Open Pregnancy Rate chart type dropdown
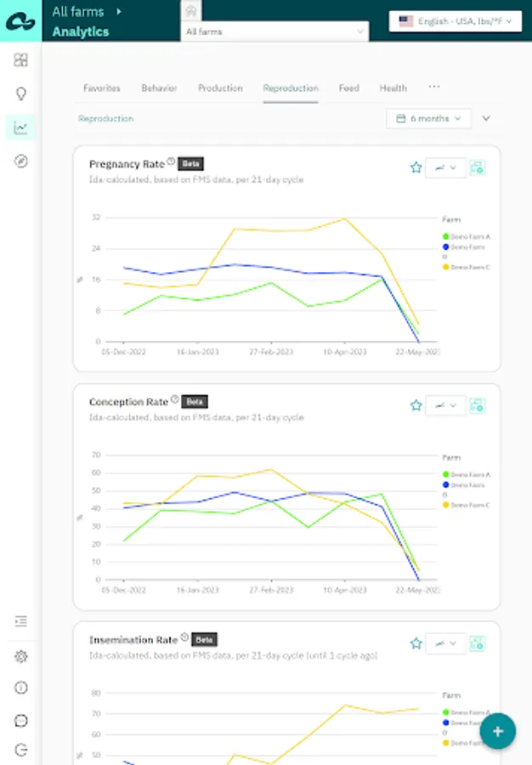Screen dimensions: 532x765 (445, 167)
